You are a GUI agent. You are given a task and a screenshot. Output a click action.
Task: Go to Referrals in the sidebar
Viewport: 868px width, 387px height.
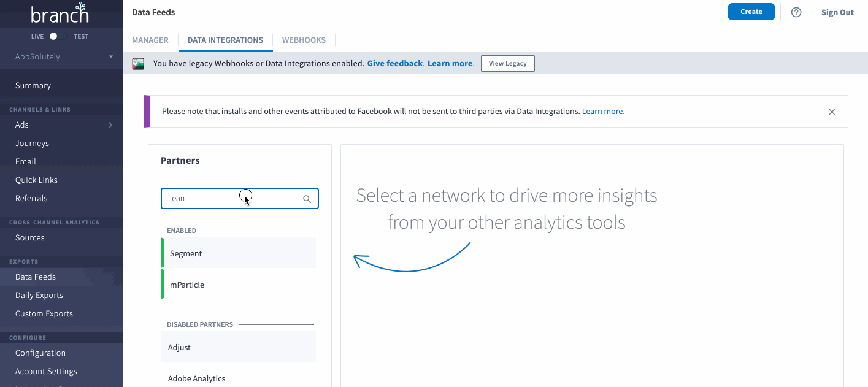(31, 199)
